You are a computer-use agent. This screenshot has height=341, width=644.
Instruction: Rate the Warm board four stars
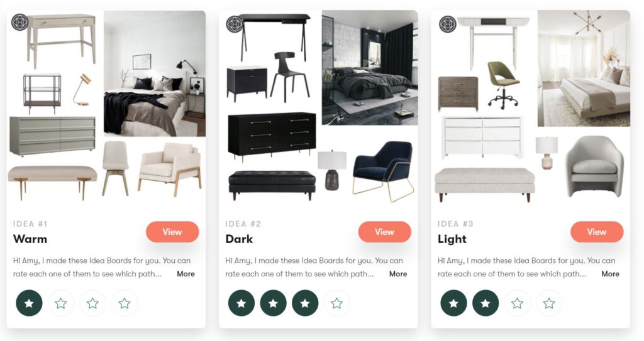(125, 303)
